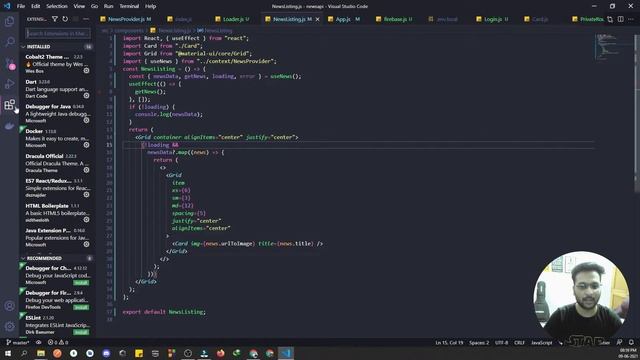Image resolution: width=640 pixels, height=360 pixels.
Task: Manage gear for Debugger for Java
Action: point(86,120)
